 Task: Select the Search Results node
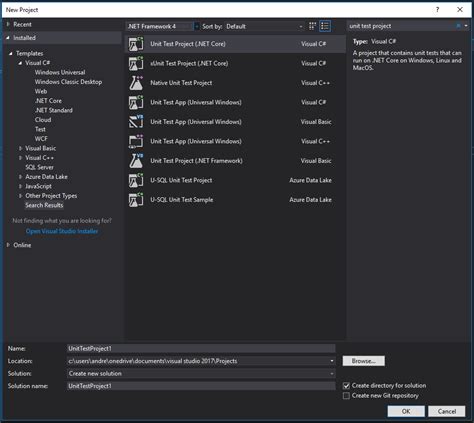(x=44, y=205)
